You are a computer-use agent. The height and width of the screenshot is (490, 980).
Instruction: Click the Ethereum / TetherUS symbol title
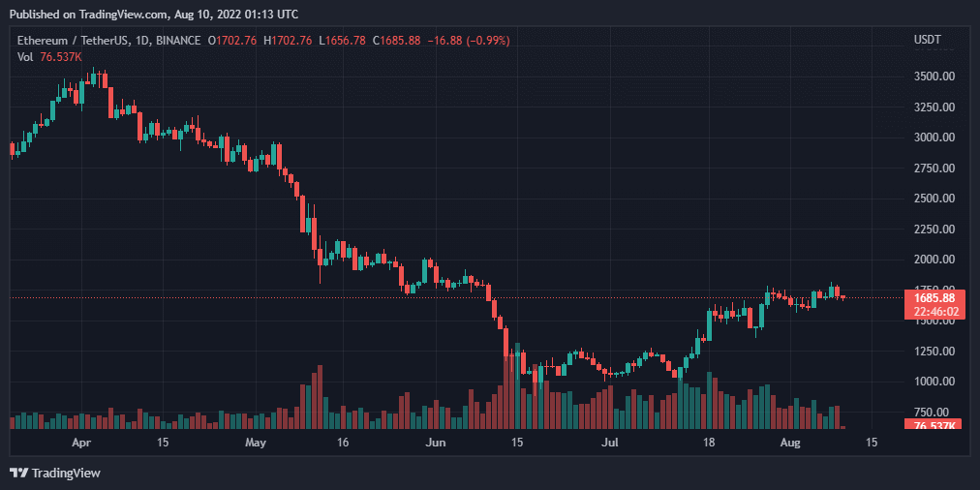(75, 40)
